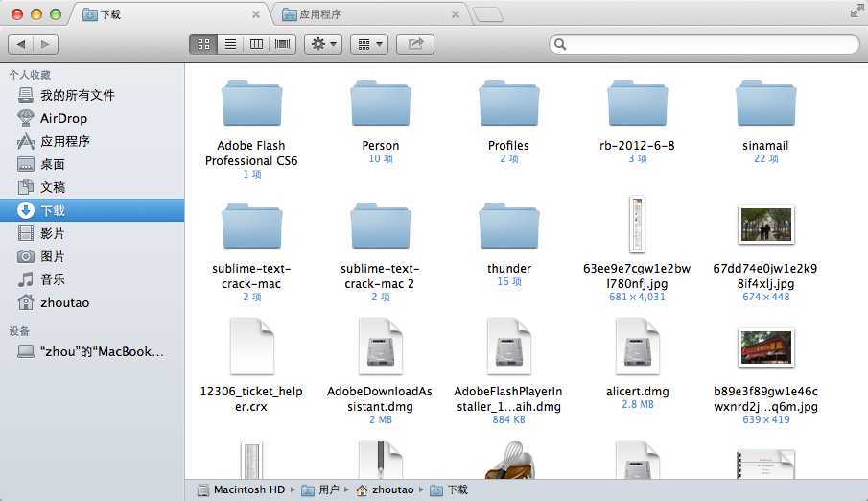Screen dimensions: 868x501
Task: Select the sublime-text-crack-mac folder icon
Action: coord(252,227)
